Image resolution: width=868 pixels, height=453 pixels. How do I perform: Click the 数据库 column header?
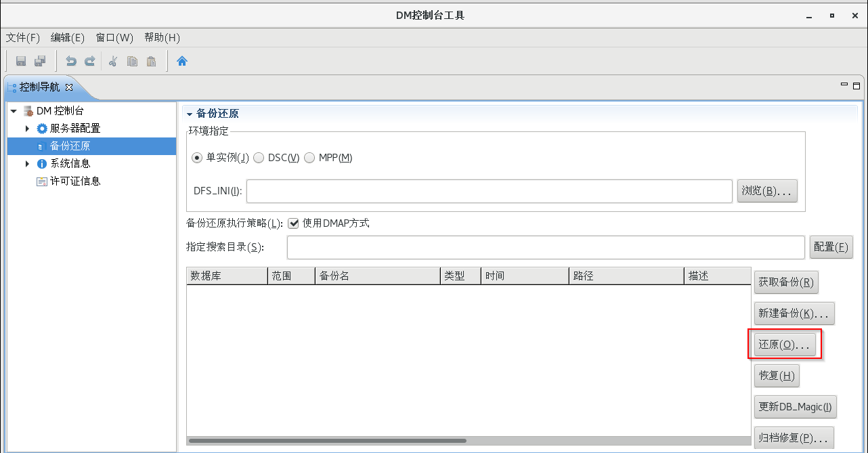click(x=227, y=276)
